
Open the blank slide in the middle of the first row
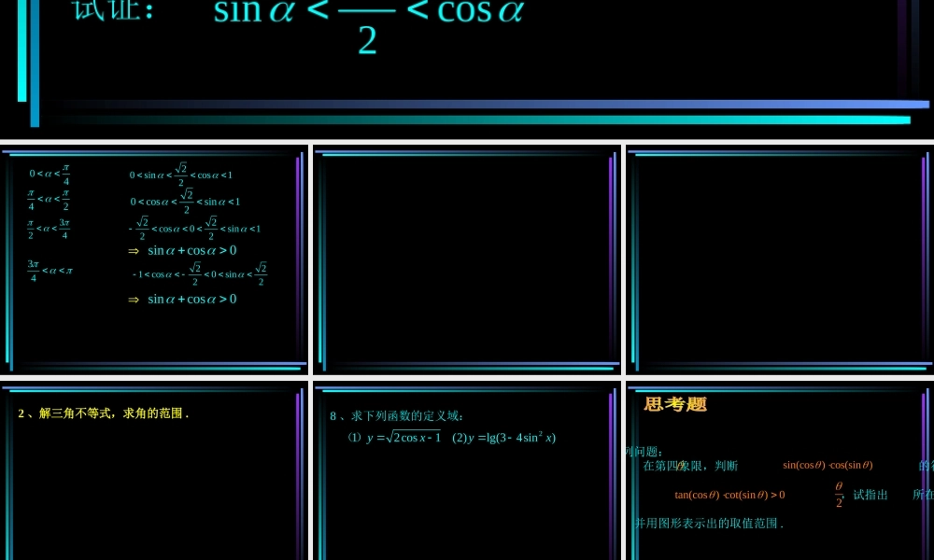(467, 260)
